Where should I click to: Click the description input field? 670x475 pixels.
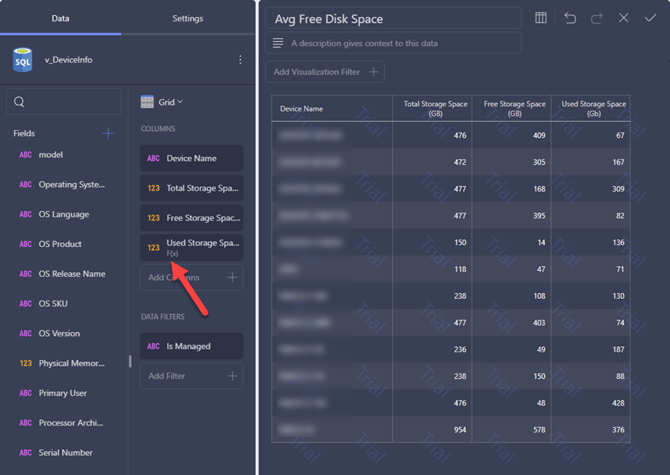point(393,43)
